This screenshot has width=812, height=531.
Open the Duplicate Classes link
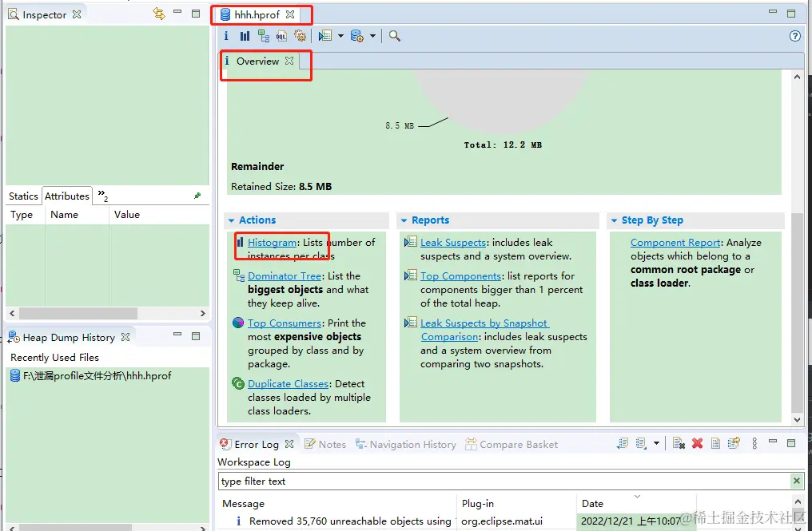coord(288,383)
